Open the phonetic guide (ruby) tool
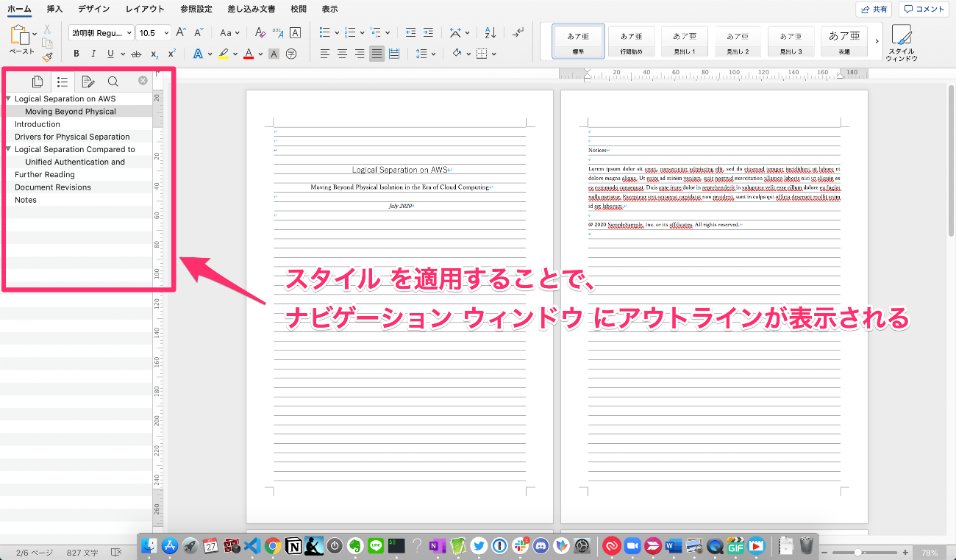Viewport: 956px width, 560px height. click(x=278, y=32)
